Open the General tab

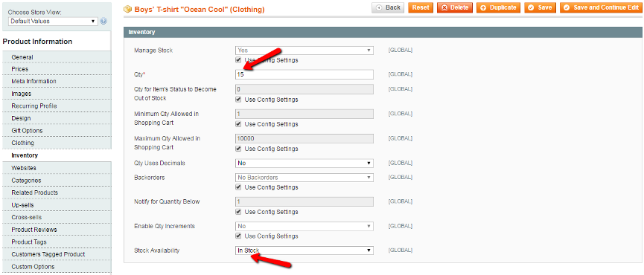57,57
